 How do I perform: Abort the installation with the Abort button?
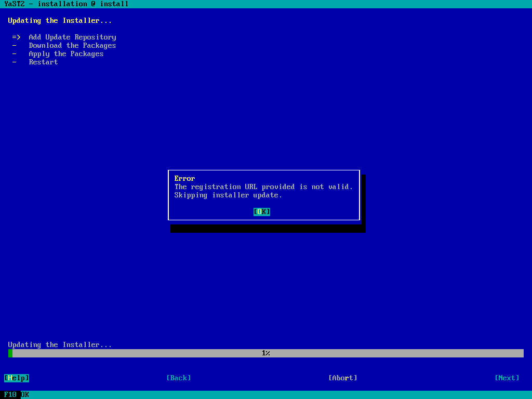pos(343,378)
